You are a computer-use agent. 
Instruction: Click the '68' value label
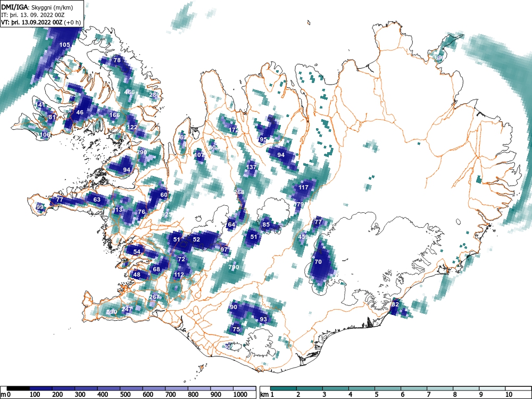pos(156,269)
